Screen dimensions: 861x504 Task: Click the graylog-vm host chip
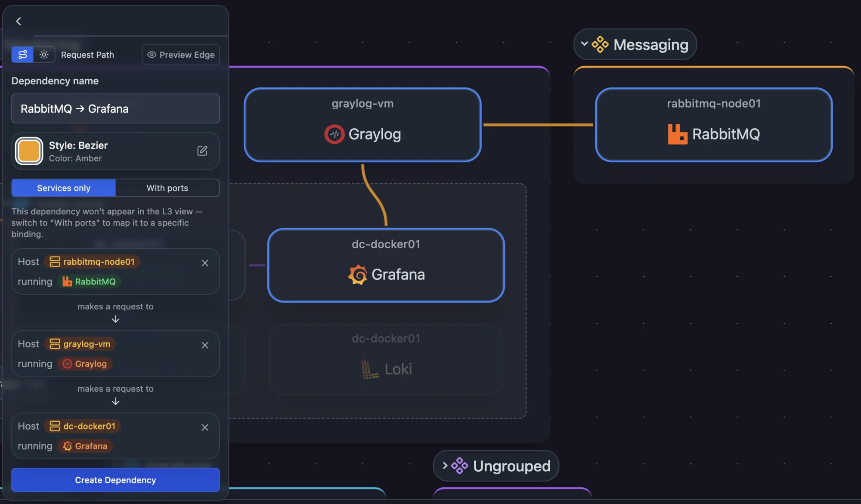[80, 344]
